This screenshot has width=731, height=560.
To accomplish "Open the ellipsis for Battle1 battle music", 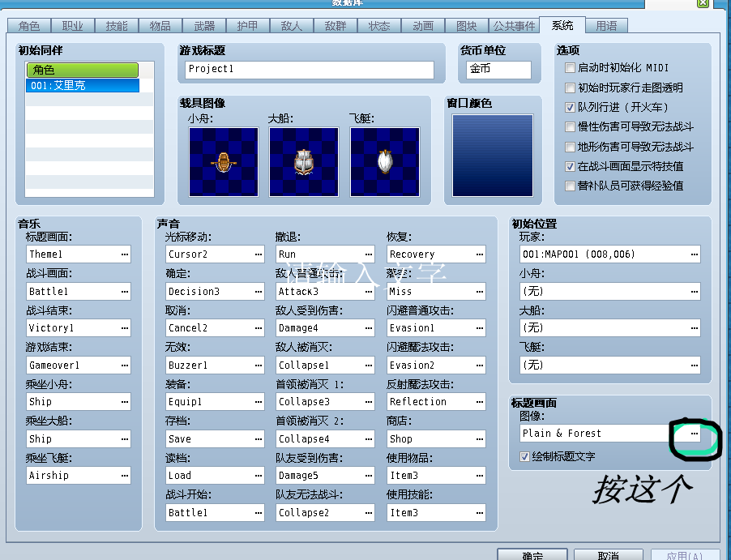I will 125,292.
